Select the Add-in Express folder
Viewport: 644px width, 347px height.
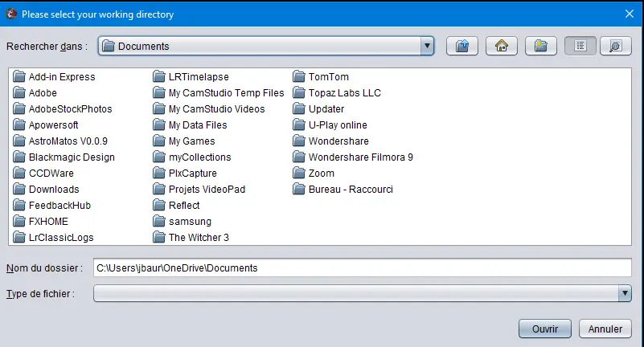coord(54,76)
